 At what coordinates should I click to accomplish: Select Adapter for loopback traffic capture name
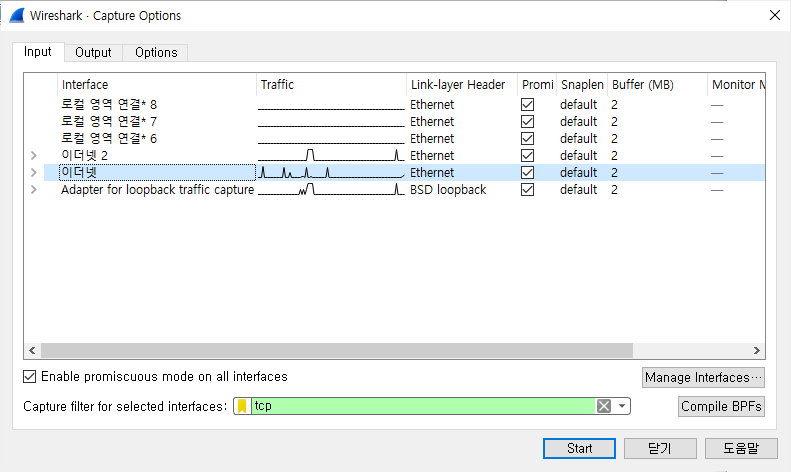point(157,190)
